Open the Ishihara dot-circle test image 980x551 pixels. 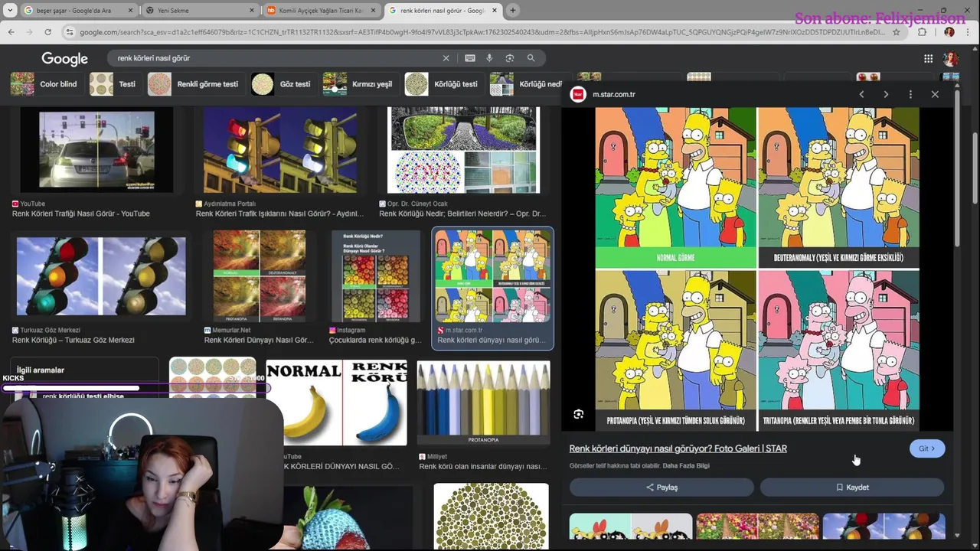click(x=491, y=517)
